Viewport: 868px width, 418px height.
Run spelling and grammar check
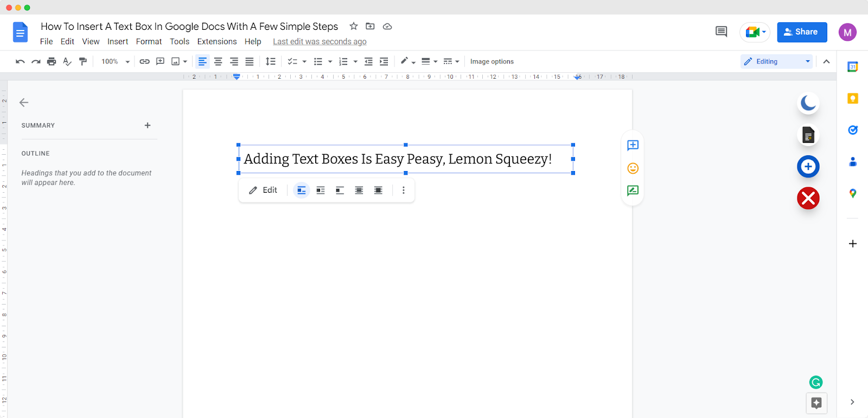[x=67, y=61]
